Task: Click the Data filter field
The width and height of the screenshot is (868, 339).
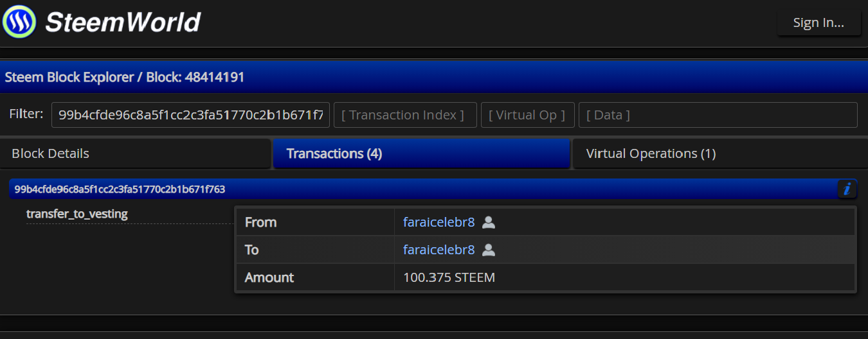Action: click(718, 115)
